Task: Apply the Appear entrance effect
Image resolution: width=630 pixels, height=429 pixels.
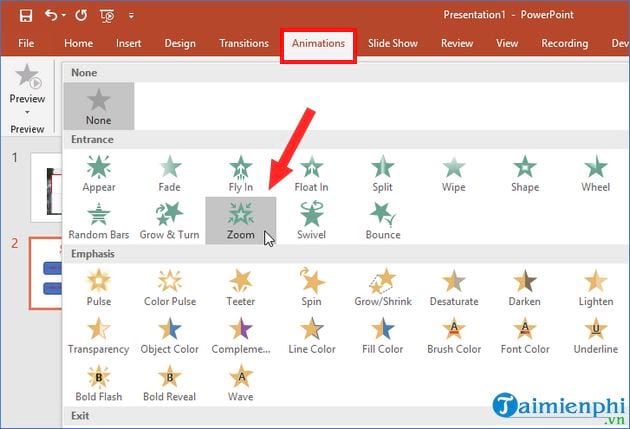Action: pyautogui.click(x=99, y=173)
